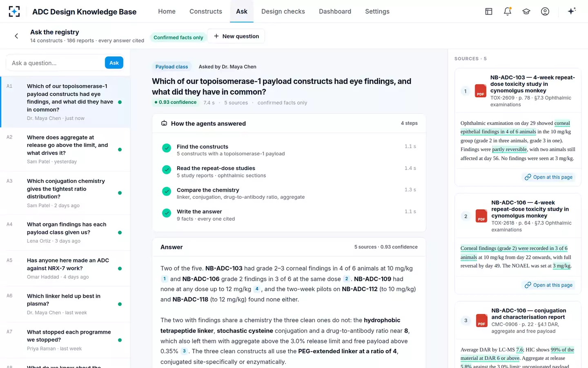
Task: Start a New question
Action: [236, 36]
